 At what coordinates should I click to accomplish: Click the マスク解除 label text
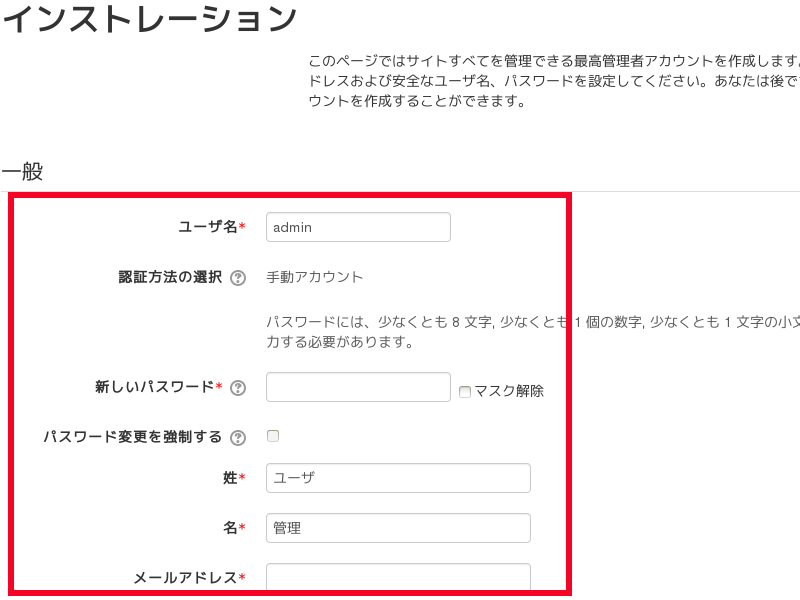pyautogui.click(x=509, y=391)
